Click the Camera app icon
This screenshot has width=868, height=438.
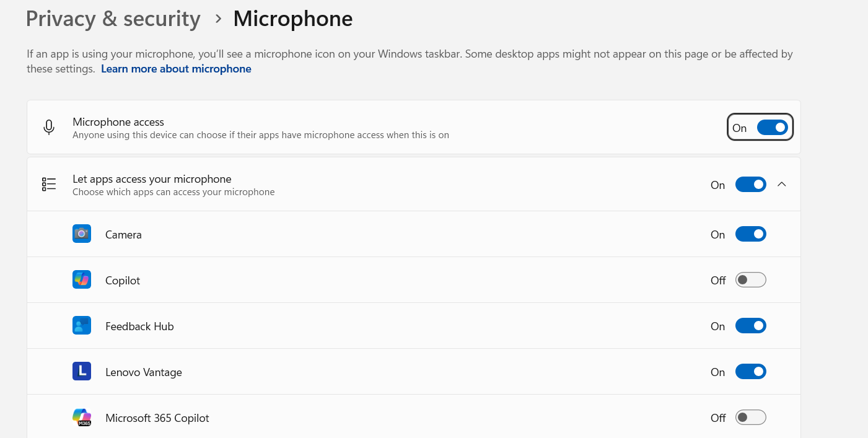point(82,234)
